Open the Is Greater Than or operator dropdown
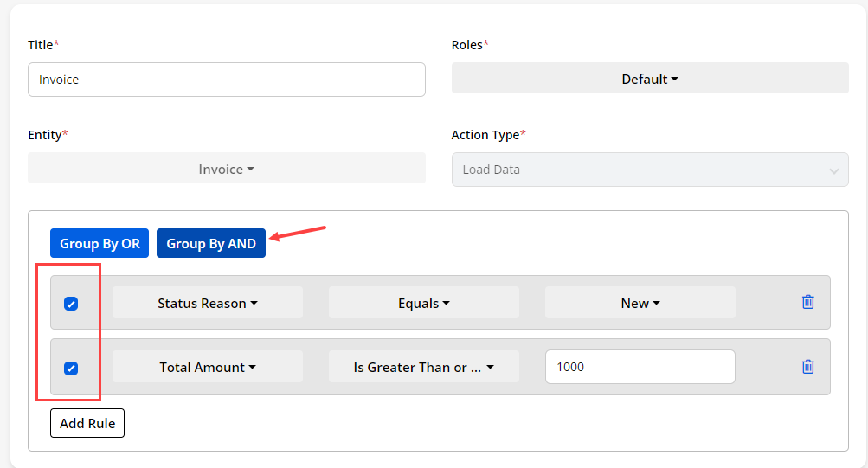 423,367
